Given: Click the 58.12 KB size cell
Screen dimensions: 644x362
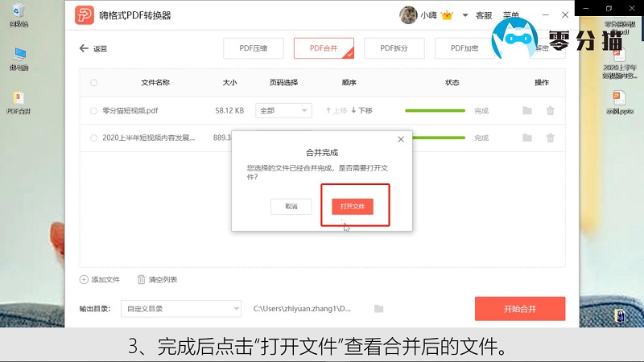Looking at the screenshot, I should coord(229,110).
